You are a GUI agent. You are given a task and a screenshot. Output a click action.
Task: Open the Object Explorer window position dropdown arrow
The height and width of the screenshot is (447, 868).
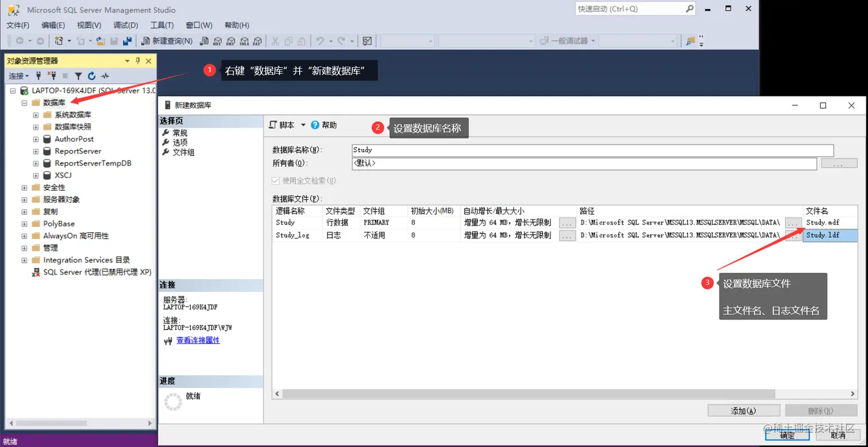pos(127,61)
